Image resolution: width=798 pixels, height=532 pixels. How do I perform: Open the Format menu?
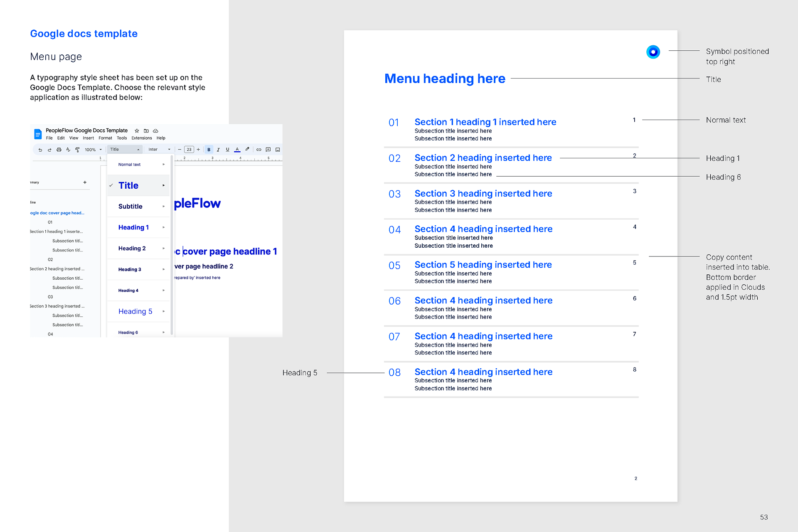click(x=105, y=138)
